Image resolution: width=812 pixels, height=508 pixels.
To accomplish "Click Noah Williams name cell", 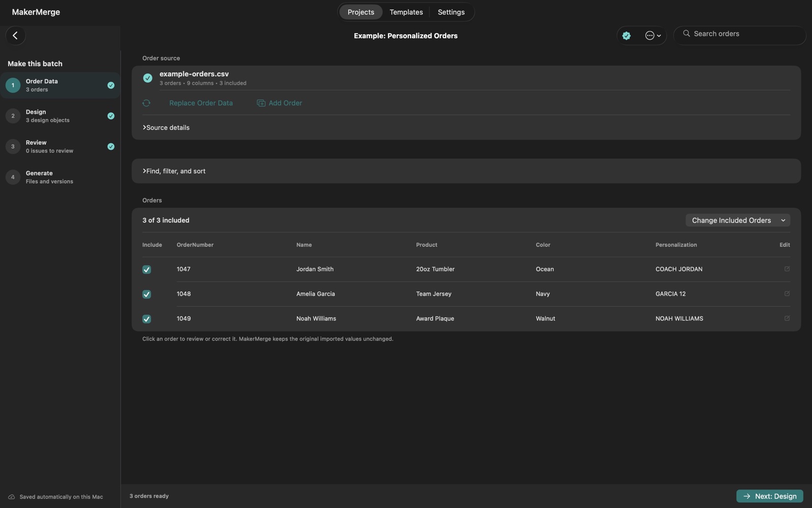I will [316, 319].
